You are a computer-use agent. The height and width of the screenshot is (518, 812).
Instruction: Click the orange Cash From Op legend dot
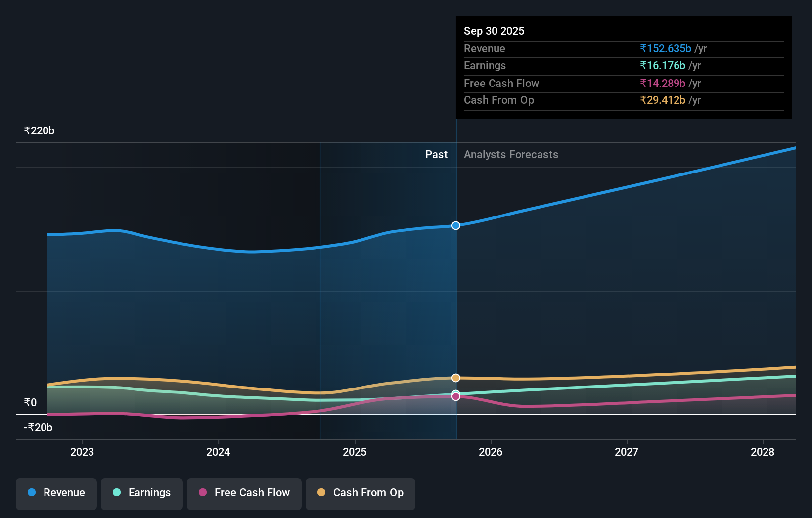322,492
